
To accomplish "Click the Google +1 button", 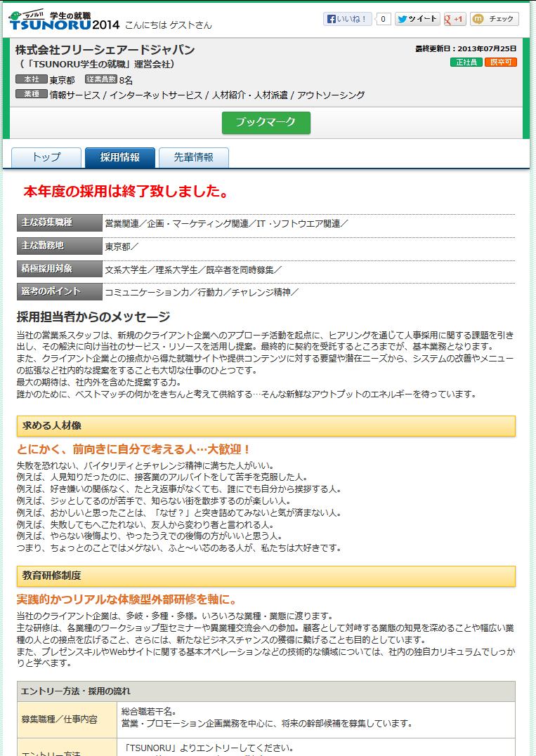I will click(455, 19).
